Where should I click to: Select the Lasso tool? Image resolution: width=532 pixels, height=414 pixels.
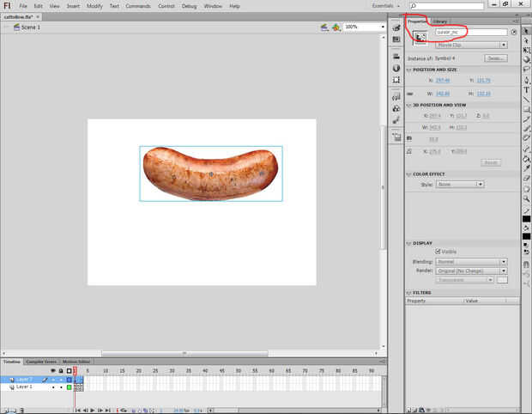[x=526, y=69]
